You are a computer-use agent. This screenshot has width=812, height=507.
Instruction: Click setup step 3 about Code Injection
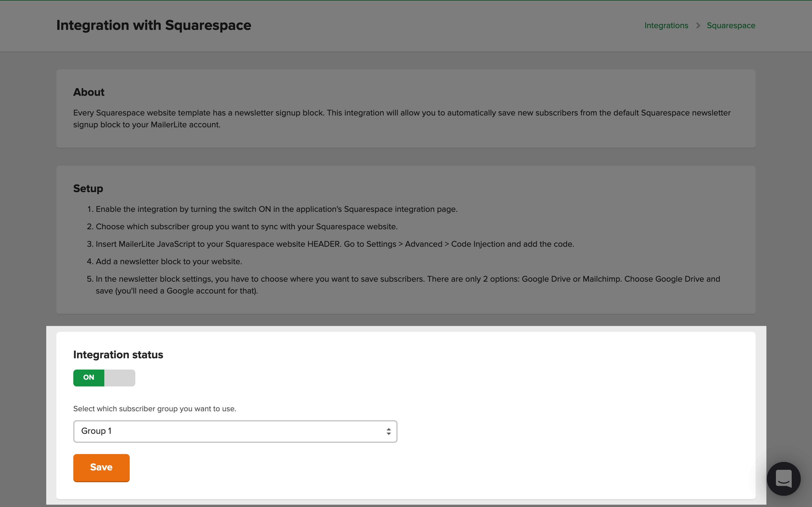pos(335,244)
